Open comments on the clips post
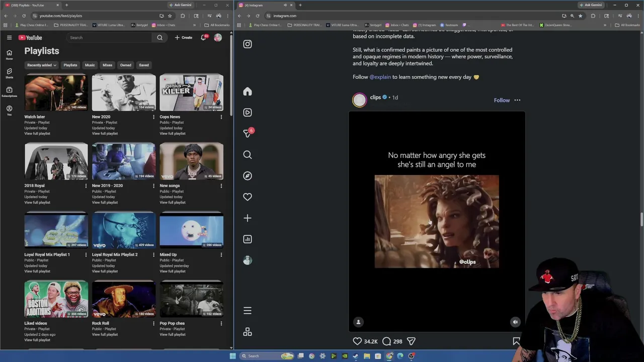644x362 pixels. pos(386,341)
